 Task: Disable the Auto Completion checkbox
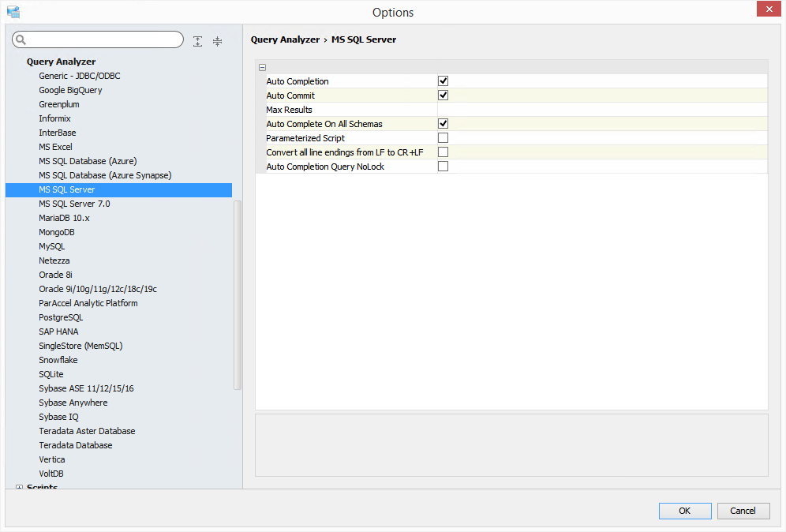pyautogui.click(x=444, y=81)
